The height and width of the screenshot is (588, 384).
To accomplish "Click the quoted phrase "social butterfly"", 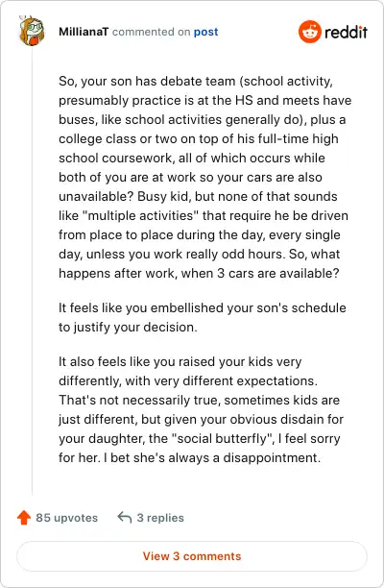I will coord(223,438).
